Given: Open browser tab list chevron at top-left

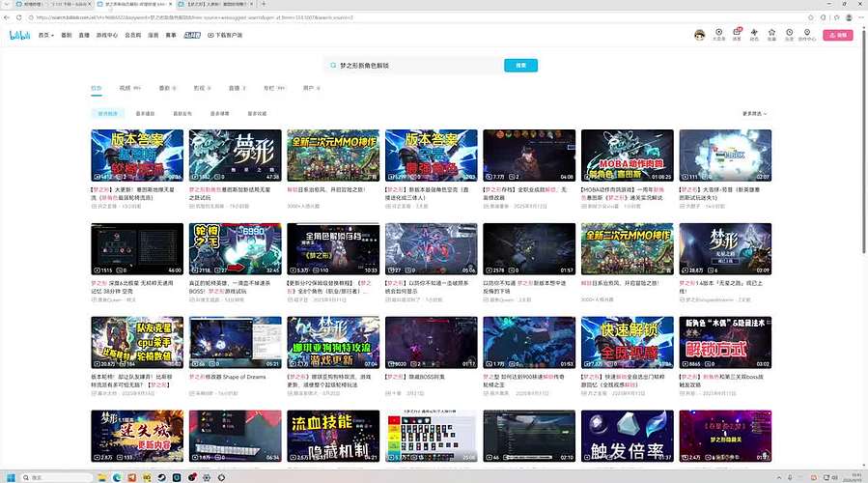Looking at the screenshot, I should [x=7, y=4].
